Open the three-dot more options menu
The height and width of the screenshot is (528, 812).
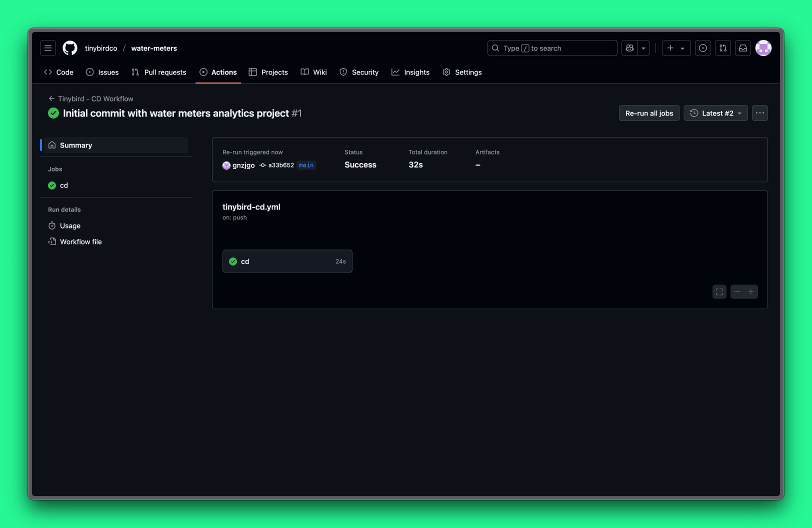pyautogui.click(x=759, y=113)
